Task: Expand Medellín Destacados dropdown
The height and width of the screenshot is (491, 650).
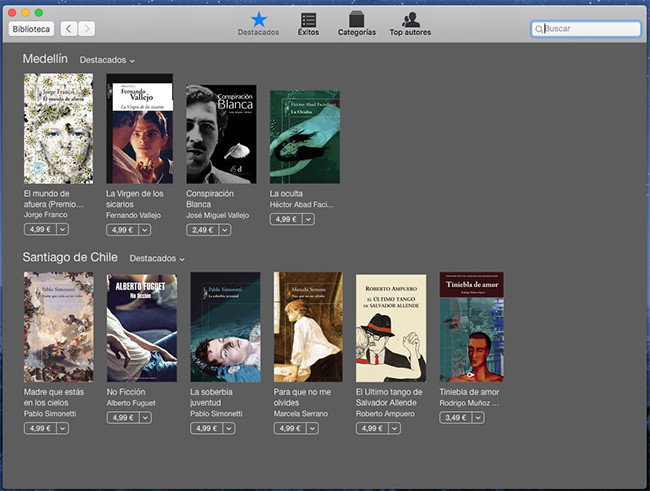Action: coord(107,60)
